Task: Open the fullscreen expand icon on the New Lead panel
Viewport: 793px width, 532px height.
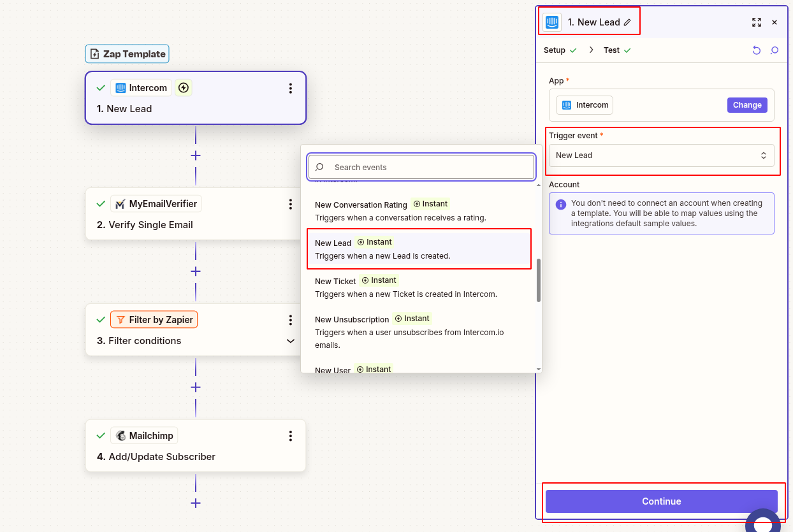Action: click(x=757, y=22)
